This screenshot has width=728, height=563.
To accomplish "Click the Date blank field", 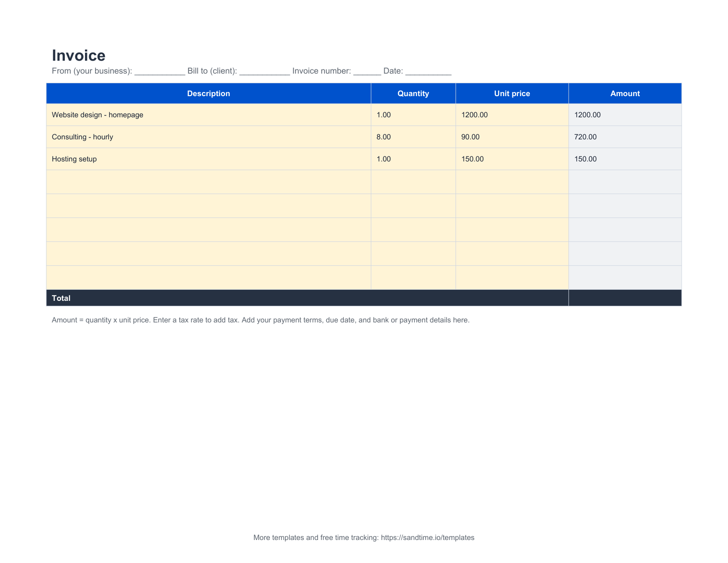I will click(428, 72).
